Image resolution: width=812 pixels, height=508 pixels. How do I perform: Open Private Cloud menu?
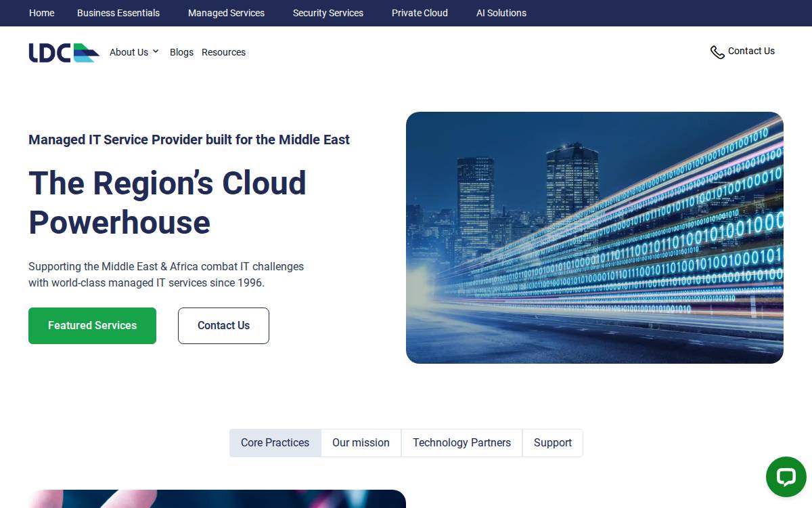tap(420, 13)
